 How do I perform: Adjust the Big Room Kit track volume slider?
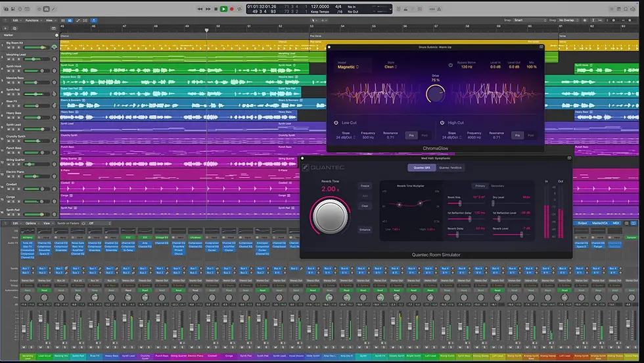36,48
